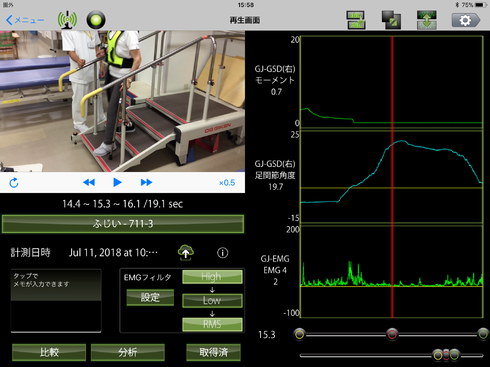This screenshot has height=367, width=490.
Task: Tap the GJ-GSD(右) モーメント graph label
Action: (275, 80)
